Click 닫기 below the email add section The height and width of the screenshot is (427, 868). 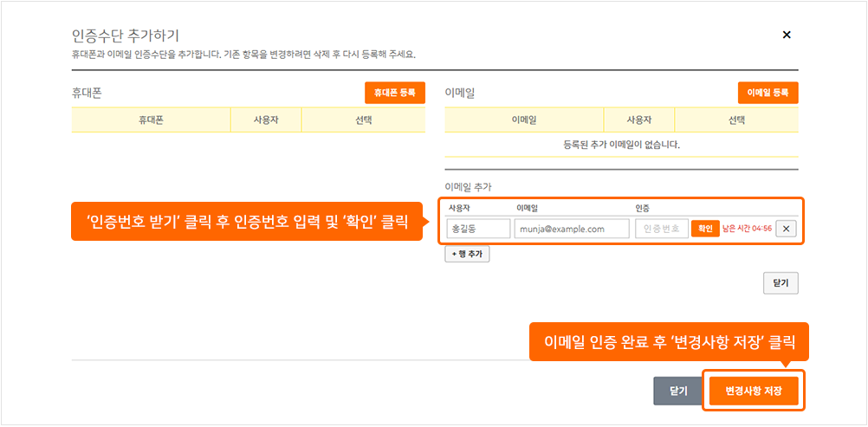point(781,283)
